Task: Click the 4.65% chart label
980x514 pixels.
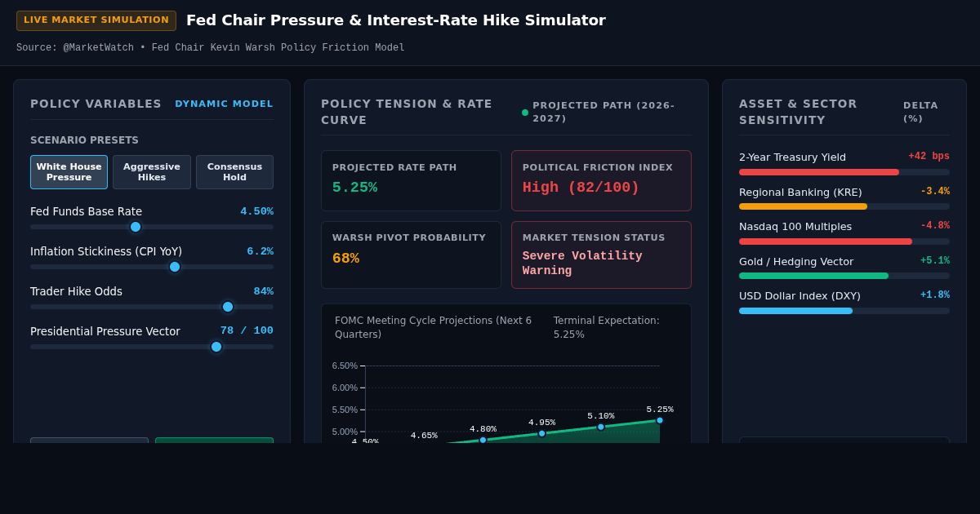Action: 424,436
